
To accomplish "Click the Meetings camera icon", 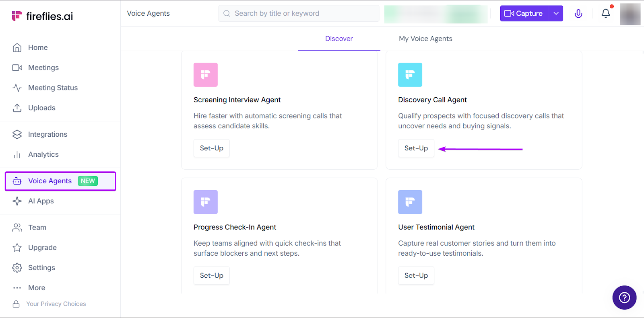I will tap(17, 68).
